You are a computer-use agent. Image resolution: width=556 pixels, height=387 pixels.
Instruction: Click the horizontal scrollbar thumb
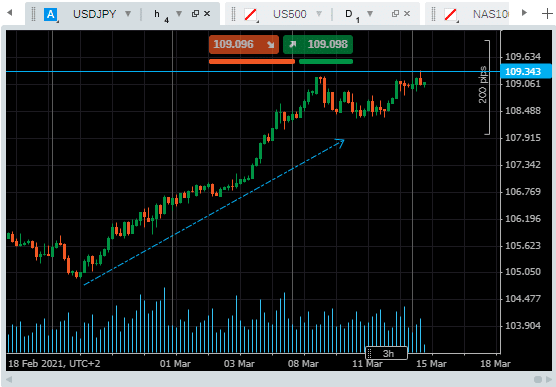tap(538, 380)
